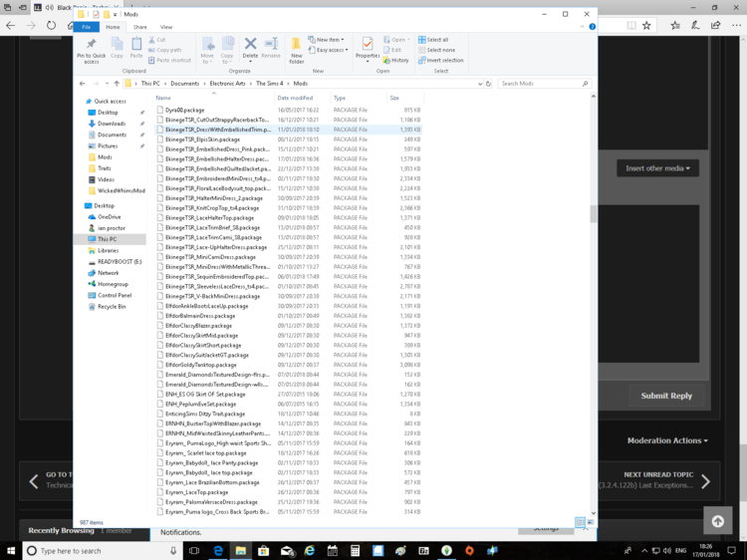
Task: Switch to large thumbnails view in status bar
Action: [591, 522]
